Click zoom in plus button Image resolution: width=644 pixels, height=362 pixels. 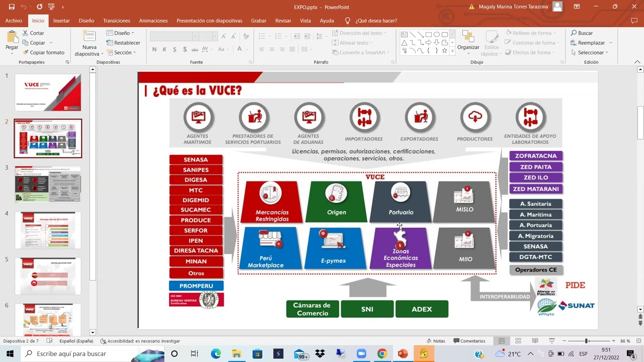click(613, 341)
